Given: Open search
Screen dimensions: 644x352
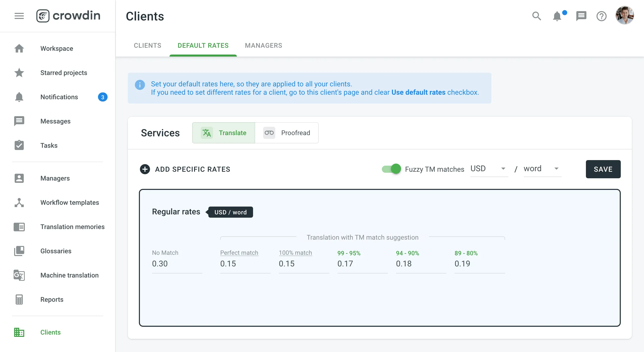Looking at the screenshot, I should [536, 16].
